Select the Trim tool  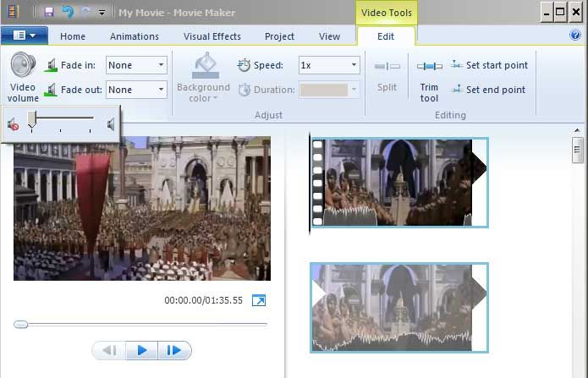(x=430, y=80)
